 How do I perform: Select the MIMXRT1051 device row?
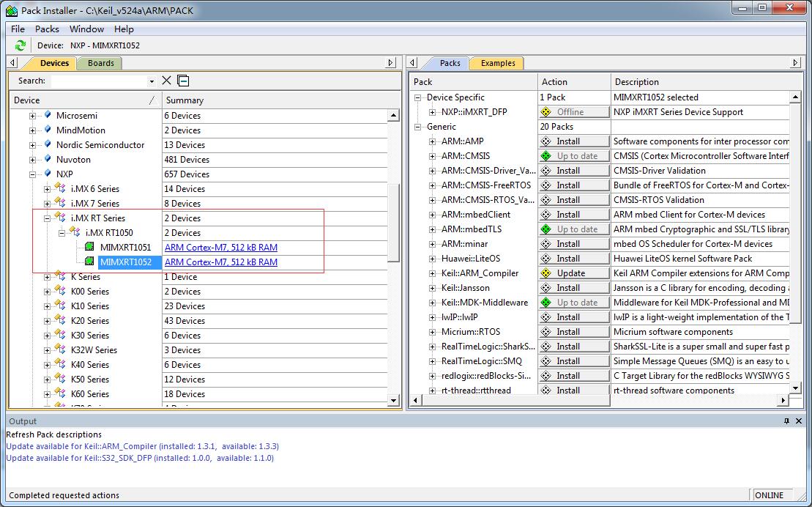coord(127,248)
